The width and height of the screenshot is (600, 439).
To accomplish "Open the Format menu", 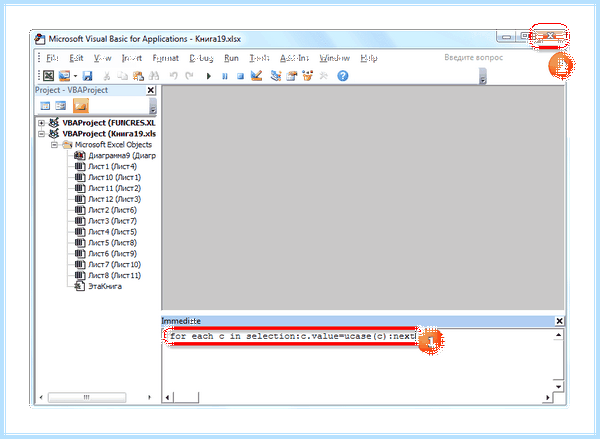I will click(x=166, y=58).
